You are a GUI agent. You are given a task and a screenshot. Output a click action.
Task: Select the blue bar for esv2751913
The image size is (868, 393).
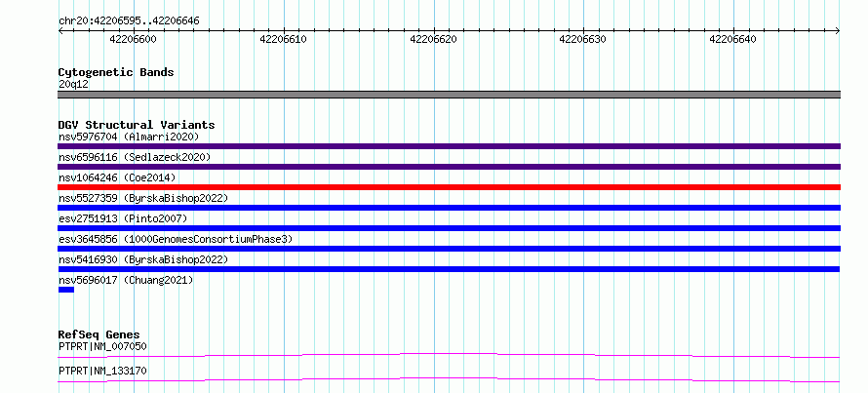click(449, 228)
